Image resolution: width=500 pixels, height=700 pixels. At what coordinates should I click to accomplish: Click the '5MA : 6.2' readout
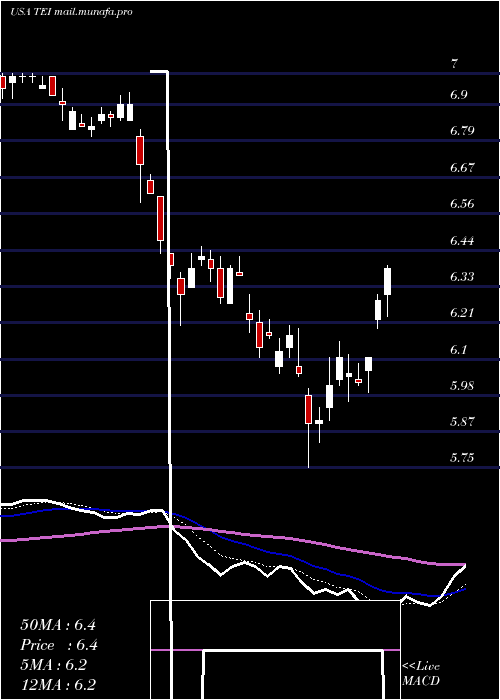(54, 665)
